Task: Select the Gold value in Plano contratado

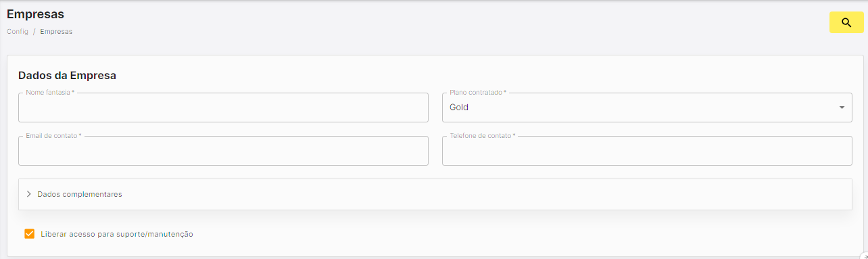Action: 459,108
